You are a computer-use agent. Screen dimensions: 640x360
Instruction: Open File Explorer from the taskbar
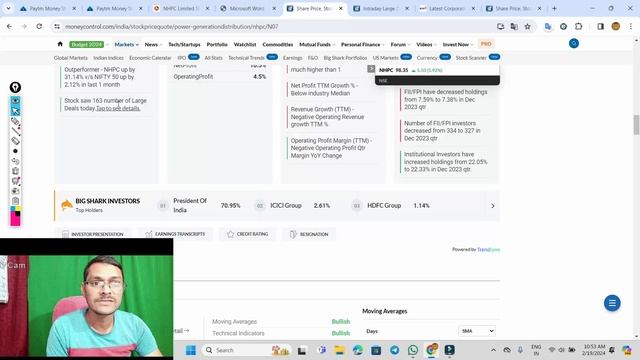(x=339, y=350)
